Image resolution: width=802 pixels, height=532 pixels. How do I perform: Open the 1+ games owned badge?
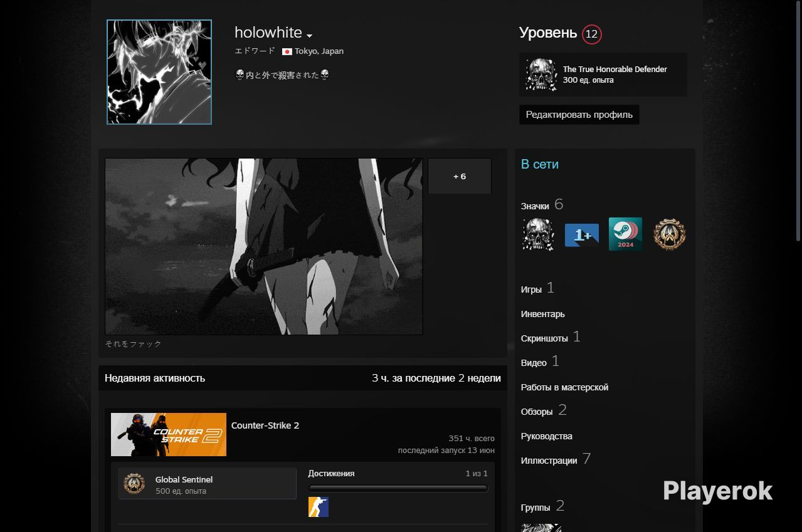582,235
